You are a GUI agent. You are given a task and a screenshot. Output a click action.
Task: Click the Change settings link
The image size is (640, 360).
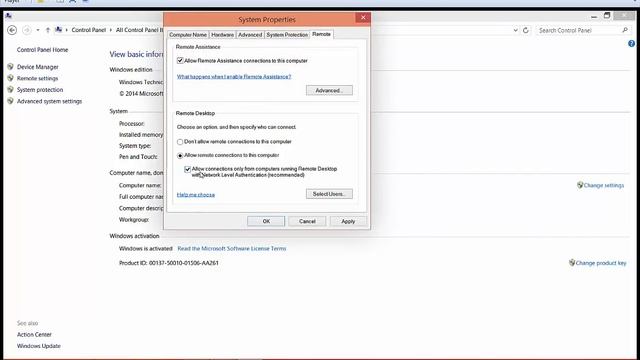(604, 185)
